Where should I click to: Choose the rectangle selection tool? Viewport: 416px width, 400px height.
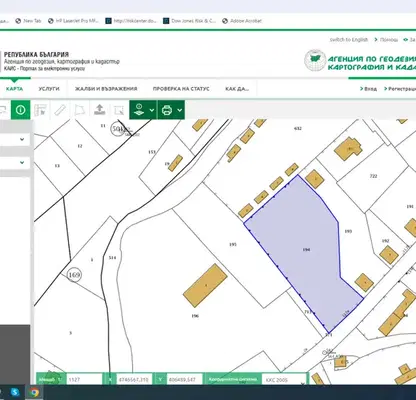[x=119, y=110]
